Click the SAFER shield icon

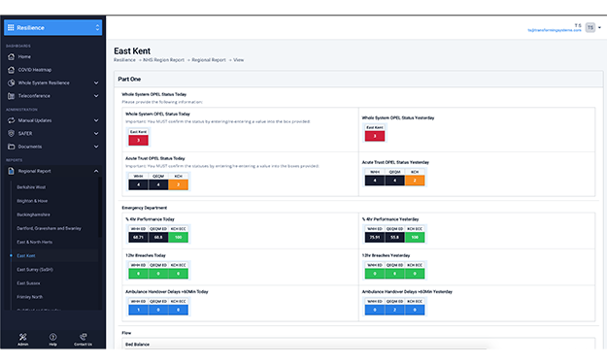tap(12, 133)
